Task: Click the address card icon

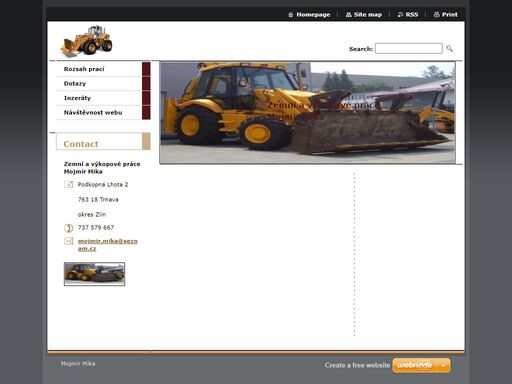Action: click(x=68, y=184)
